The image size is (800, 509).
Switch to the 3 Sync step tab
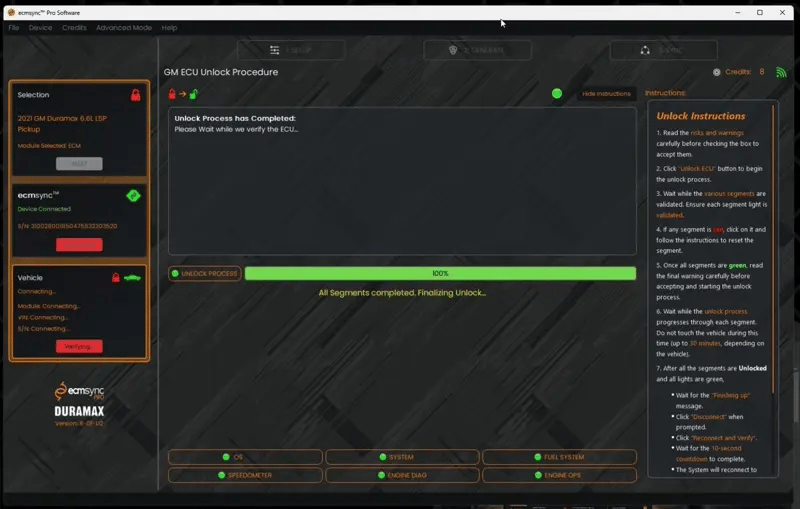(x=663, y=50)
